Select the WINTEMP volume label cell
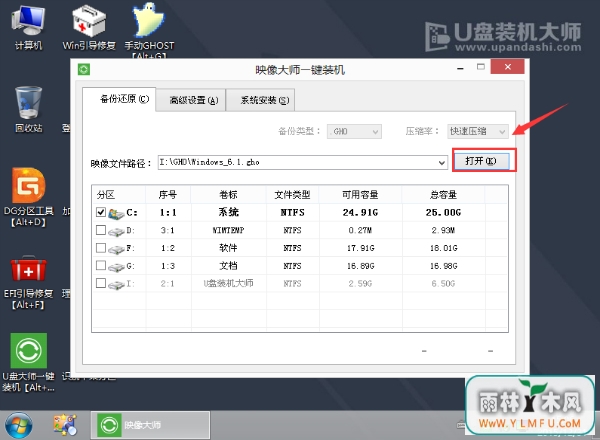Viewport: 600px width, 440px height. point(229,230)
